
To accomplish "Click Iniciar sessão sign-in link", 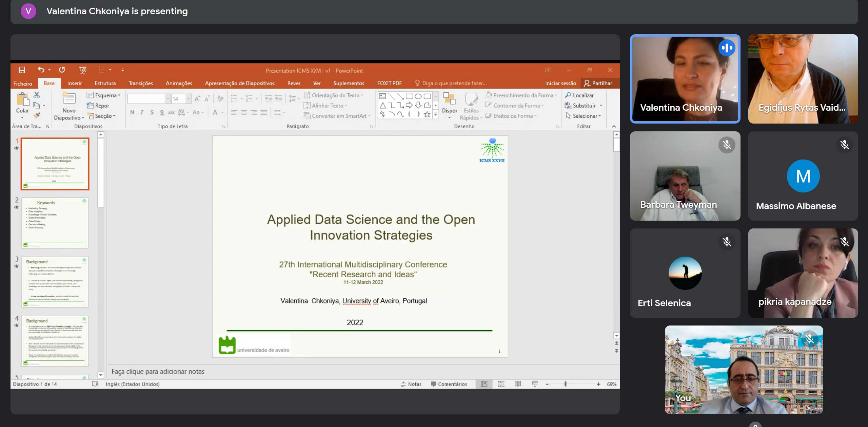I will point(560,83).
